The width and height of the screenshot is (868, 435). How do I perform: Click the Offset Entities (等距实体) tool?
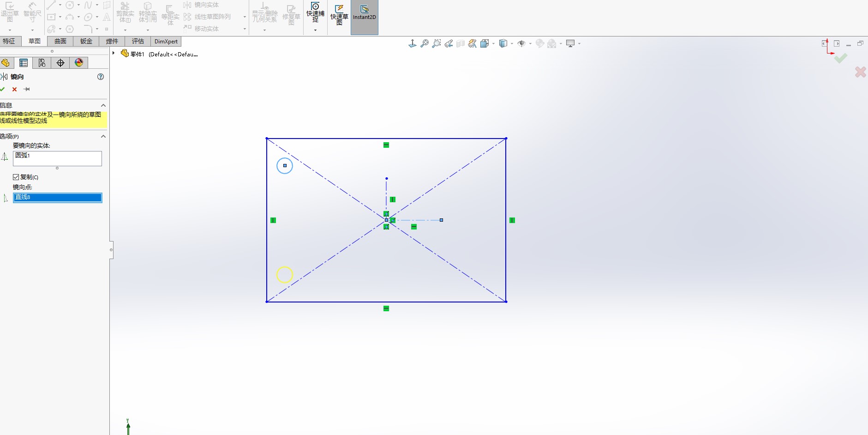click(x=170, y=15)
